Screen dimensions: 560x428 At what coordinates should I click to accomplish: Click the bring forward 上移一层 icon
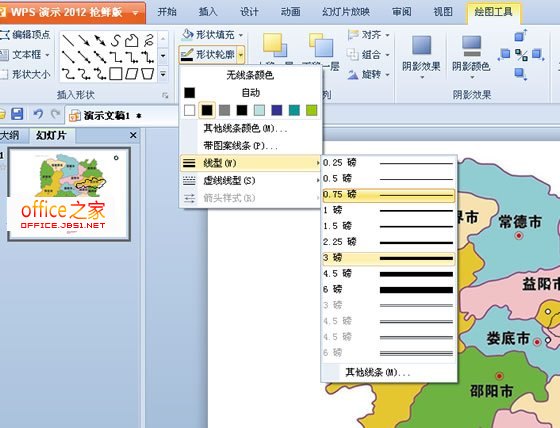[x=275, y=46]
